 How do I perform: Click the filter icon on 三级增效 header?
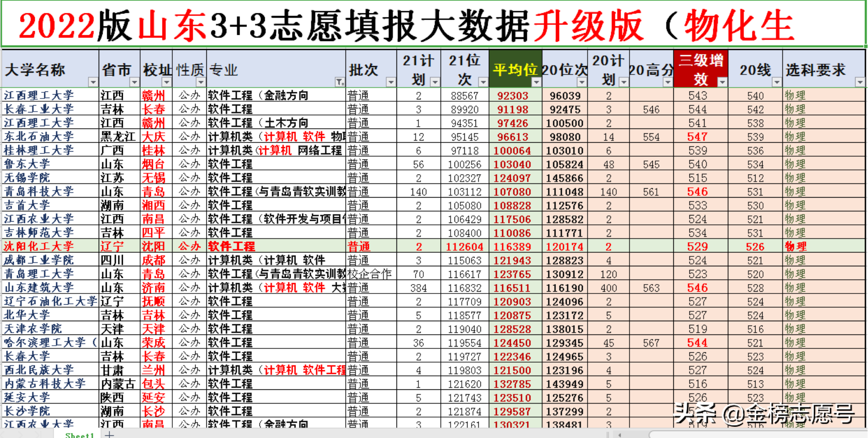[721, 82]
